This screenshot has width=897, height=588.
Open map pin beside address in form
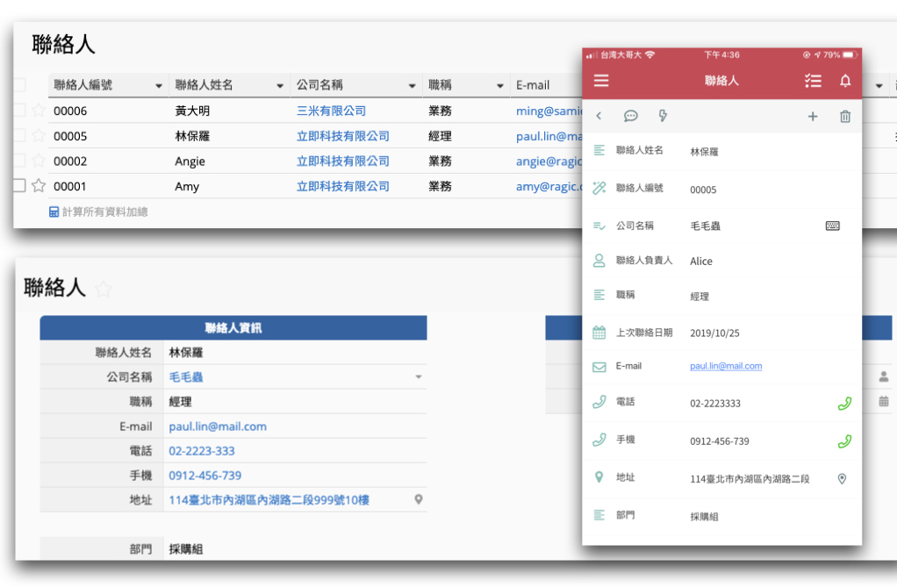(x=419, y=499)
